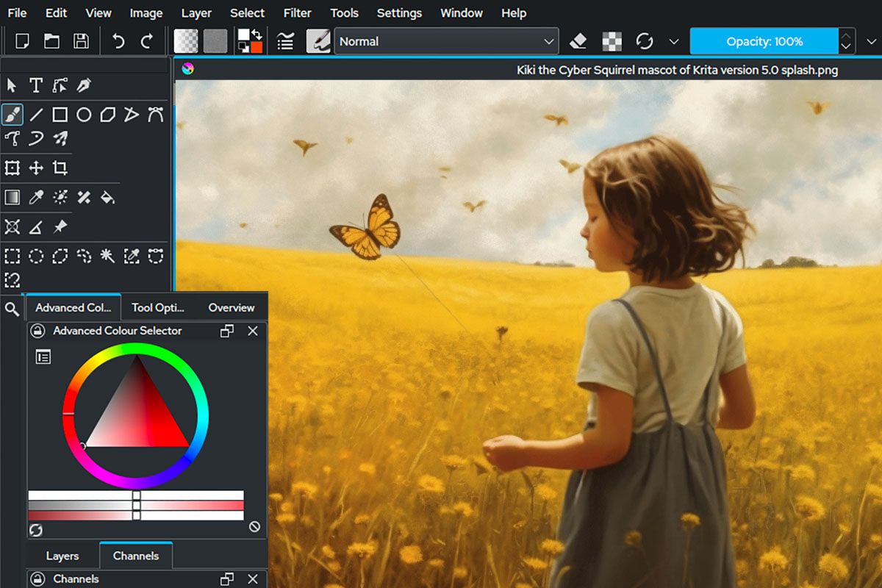
Task: Toggle the Eraser mode
Action: 579,41
